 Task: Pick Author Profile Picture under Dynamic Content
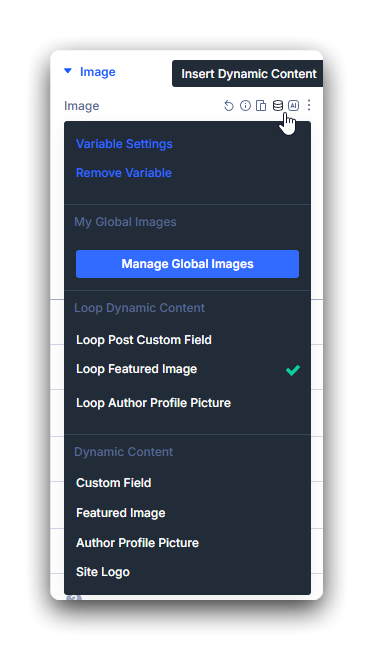tap(137, 543)
